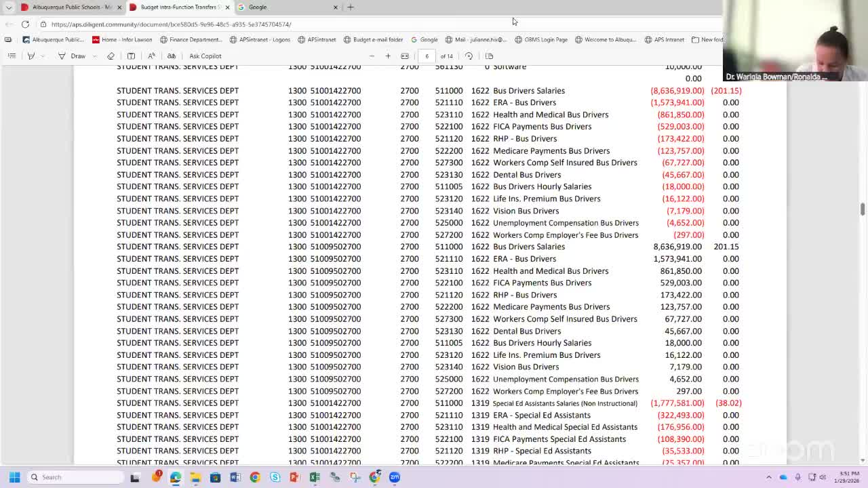Click the Ask Copilot button
Screen dimensions: 868x488
tap(205, 56)
